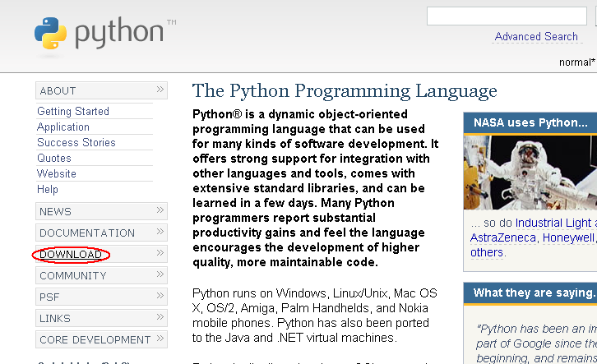Click the COMMUNITY chevron arrow
The width and height of the screenshot is (597, 364).
coord(160,274)
